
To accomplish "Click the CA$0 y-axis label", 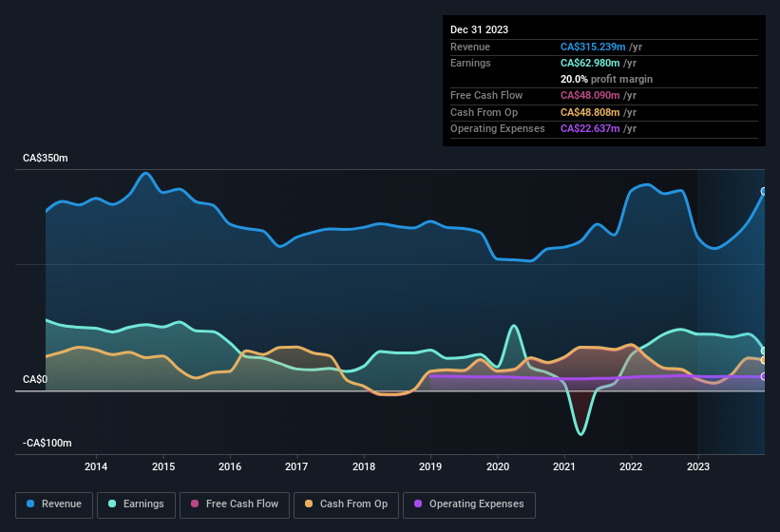I will tap(35, 379).
